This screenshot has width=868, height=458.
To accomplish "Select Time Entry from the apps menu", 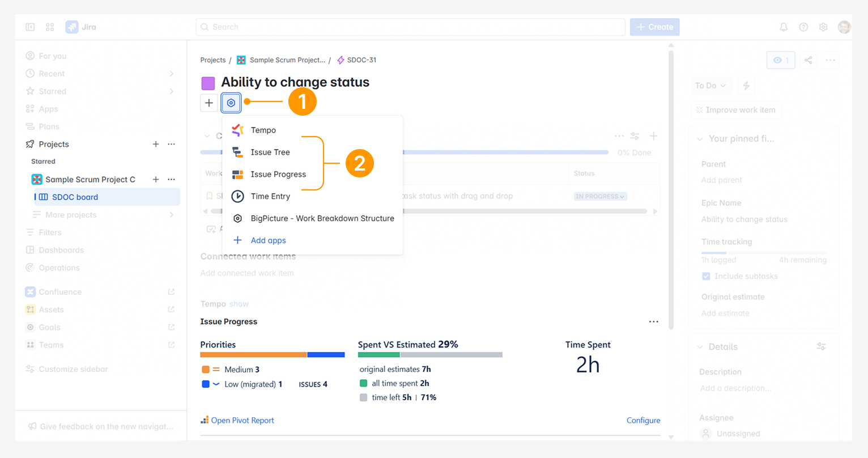I will [313, 196].
